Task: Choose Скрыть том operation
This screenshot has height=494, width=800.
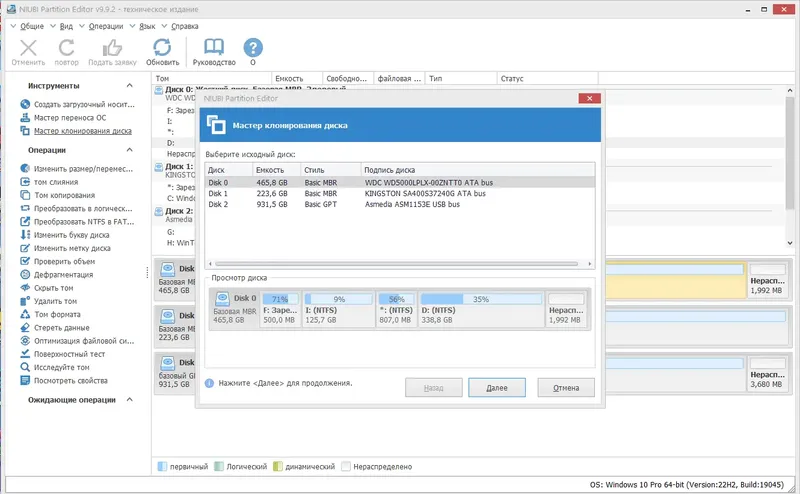Action: (x=47, y=288)
